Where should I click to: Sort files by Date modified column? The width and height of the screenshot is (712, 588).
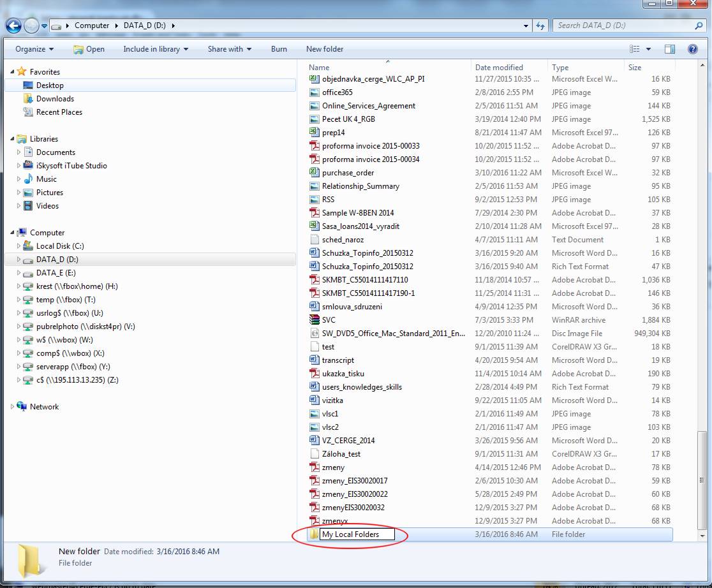tap(499, 68)
